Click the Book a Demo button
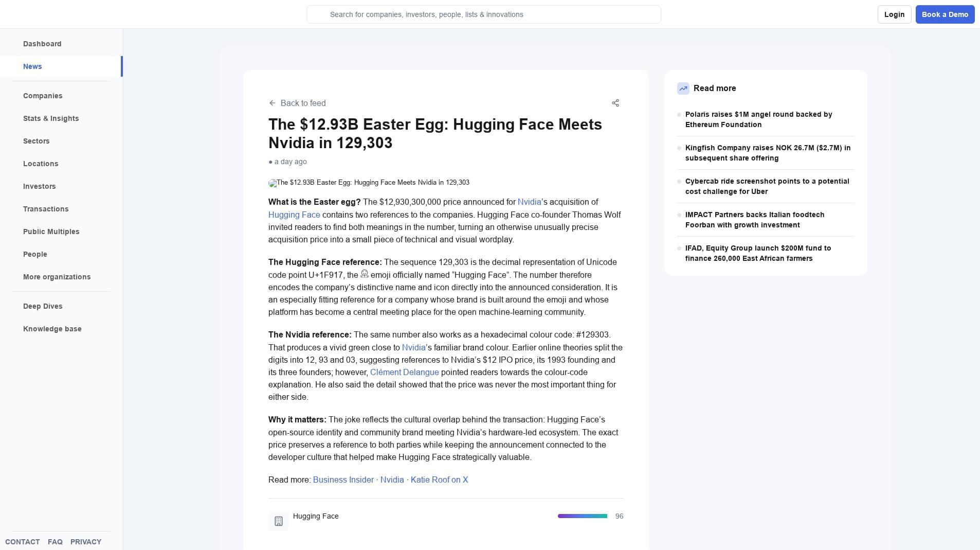This screenshot has height=550, width=980. [x=945, y=14]
